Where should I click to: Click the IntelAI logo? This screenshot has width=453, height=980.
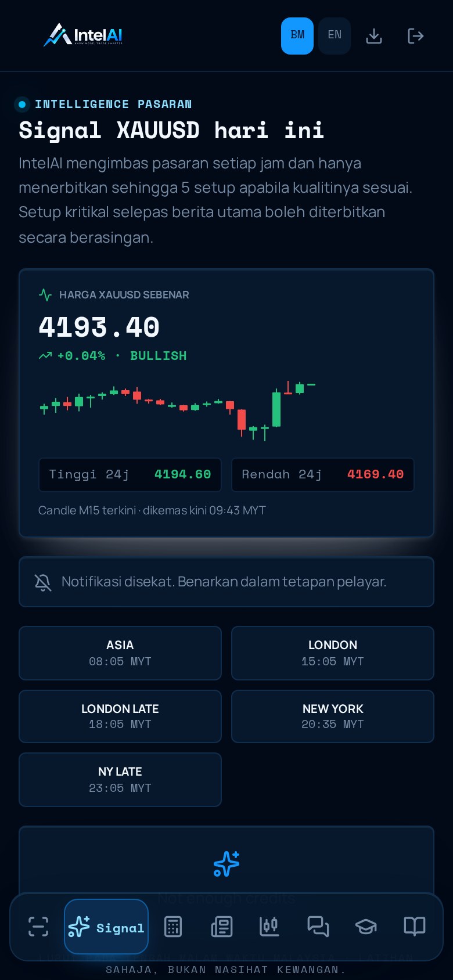pos(83,35)
